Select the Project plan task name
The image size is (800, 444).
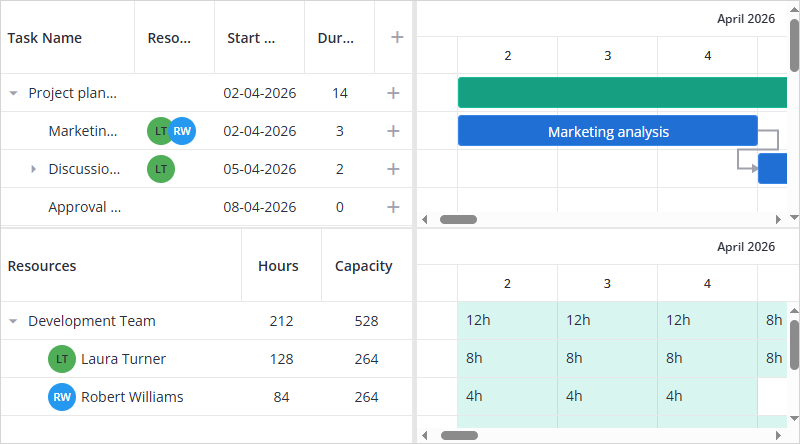[x=72, y=93]
